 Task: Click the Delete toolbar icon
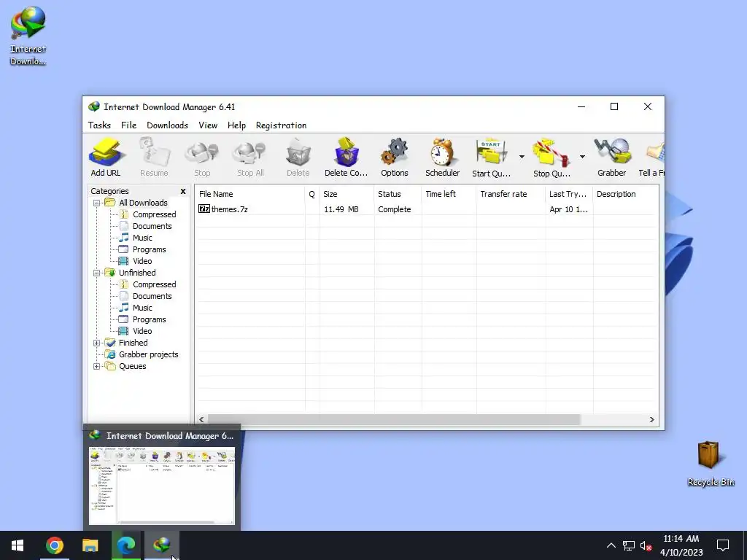pos(298,157)
